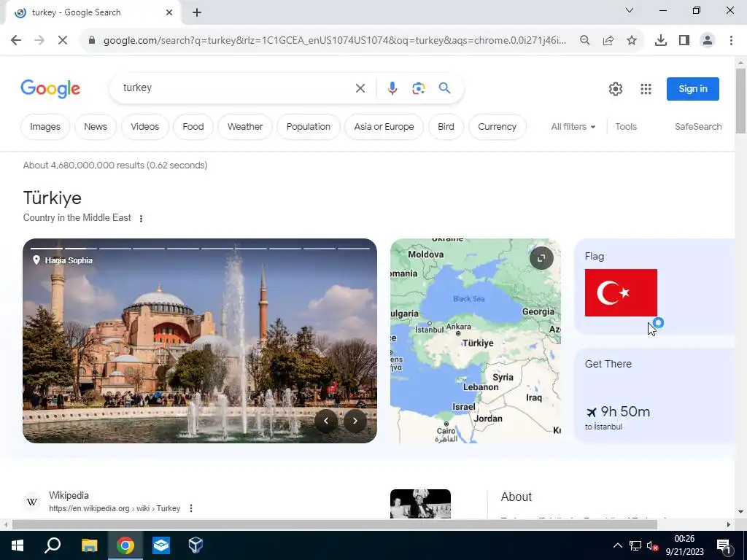Open the Turkish flag image
The height and width of the screenshot is (560, 747).
tap(621, 293)
